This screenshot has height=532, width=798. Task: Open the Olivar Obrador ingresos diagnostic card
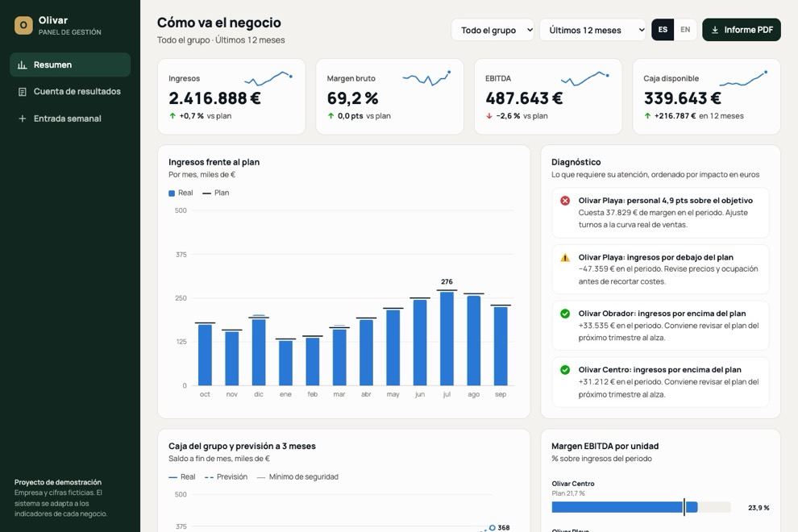pos(660,326)
